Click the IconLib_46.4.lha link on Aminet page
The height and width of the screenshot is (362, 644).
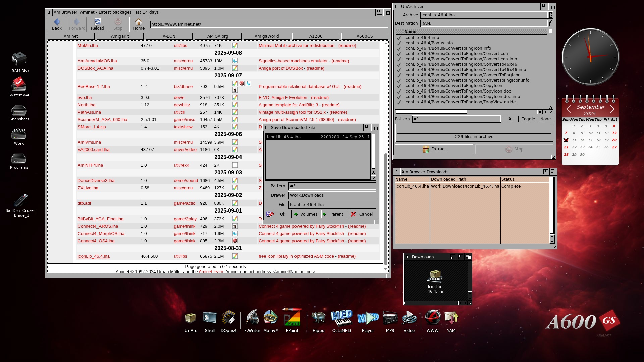point(94,256)
